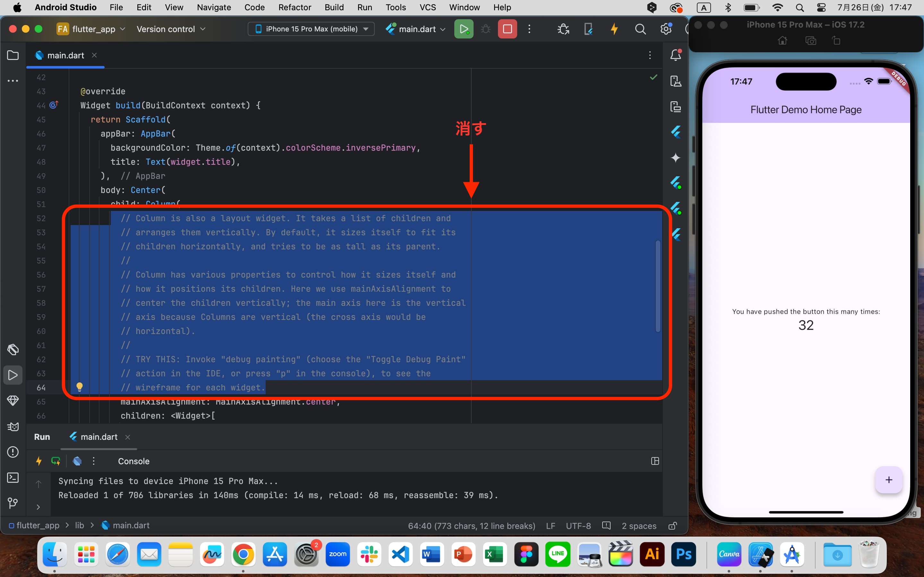Open the Build menu in menu bar
The image size is (924, 577).
333,7
